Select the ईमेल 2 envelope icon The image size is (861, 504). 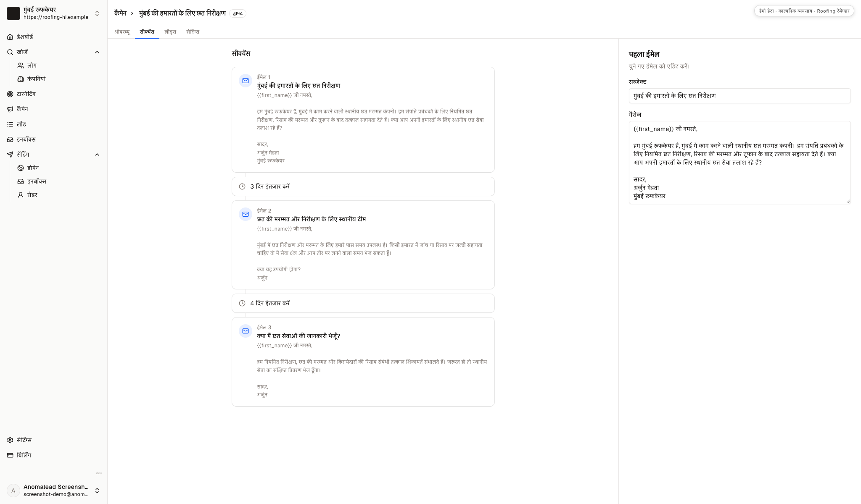pos(246,214)
